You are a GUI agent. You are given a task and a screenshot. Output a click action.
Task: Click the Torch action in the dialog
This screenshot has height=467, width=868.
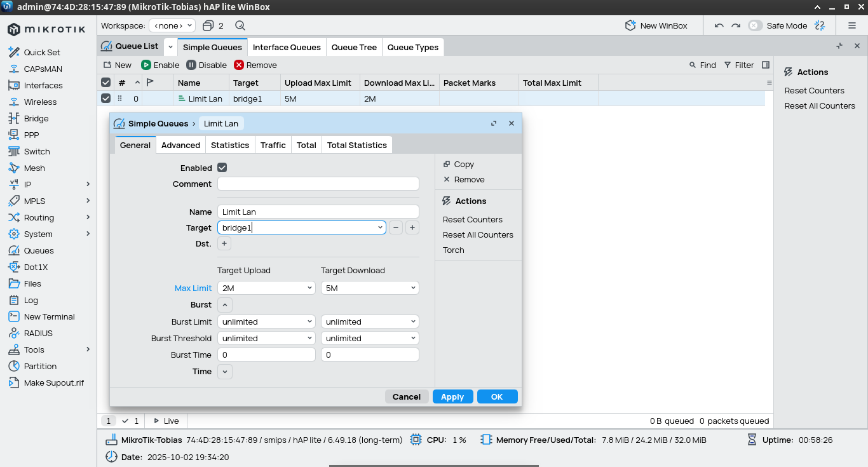453,250
